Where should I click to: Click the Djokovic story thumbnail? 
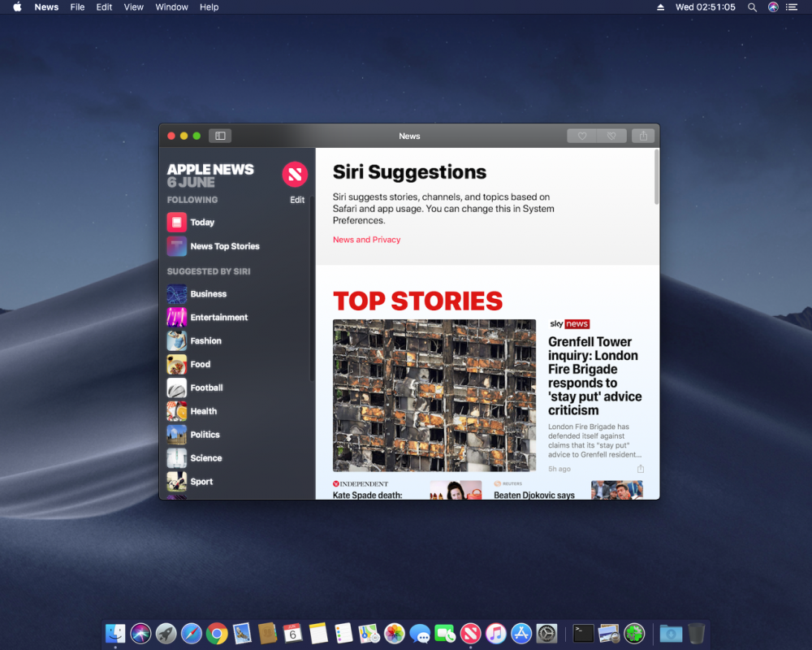(617, 490)
